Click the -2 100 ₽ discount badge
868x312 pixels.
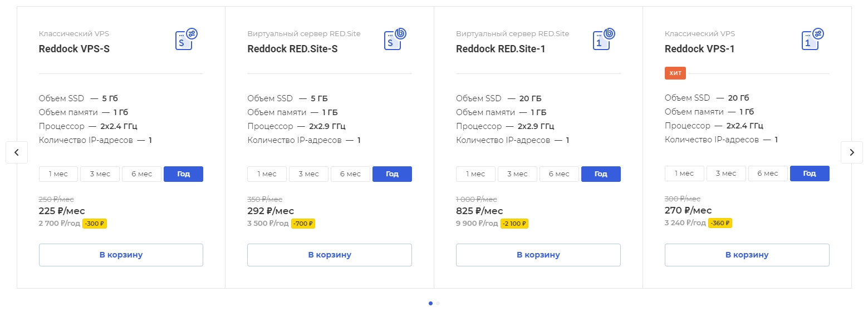514,224
